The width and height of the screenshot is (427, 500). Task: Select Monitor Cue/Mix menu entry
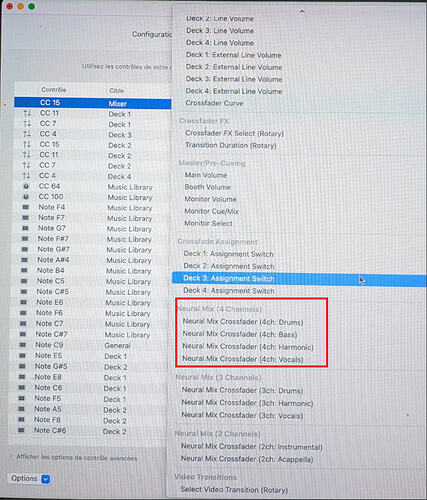click(x=212, y=211)
